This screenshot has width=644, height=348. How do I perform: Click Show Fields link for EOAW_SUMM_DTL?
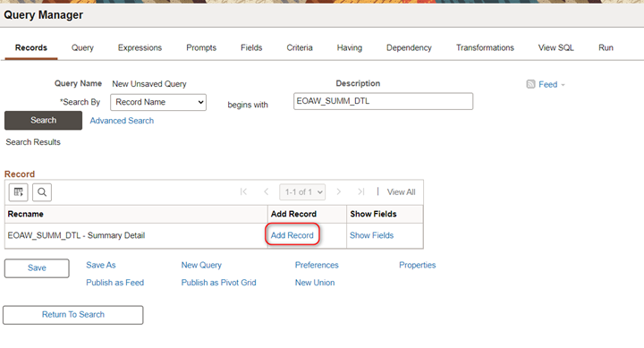(x=372, y=235)
